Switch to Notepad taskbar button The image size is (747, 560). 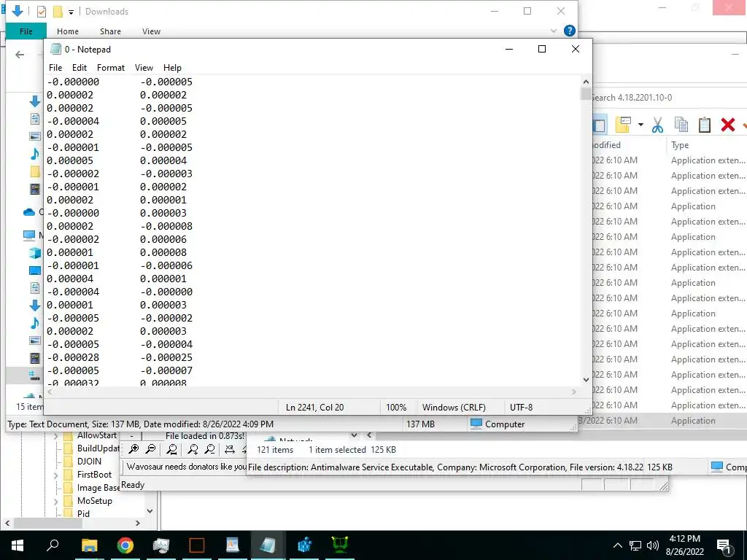(x=268, y=545)
